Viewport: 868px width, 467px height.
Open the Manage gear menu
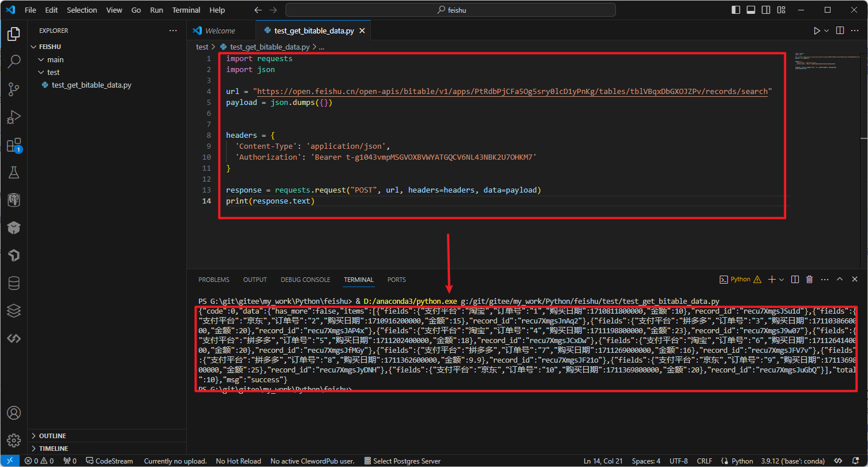click(x=14, y=441)
